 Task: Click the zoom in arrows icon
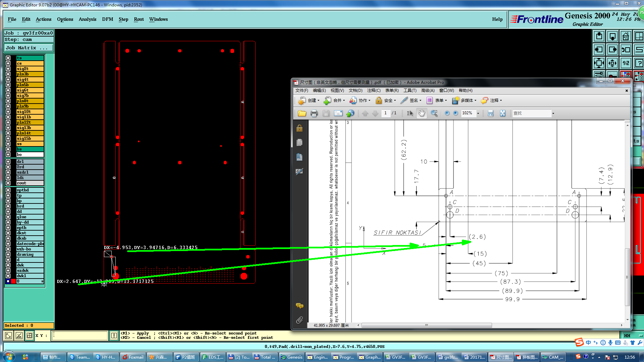click(x=599, y=63)
